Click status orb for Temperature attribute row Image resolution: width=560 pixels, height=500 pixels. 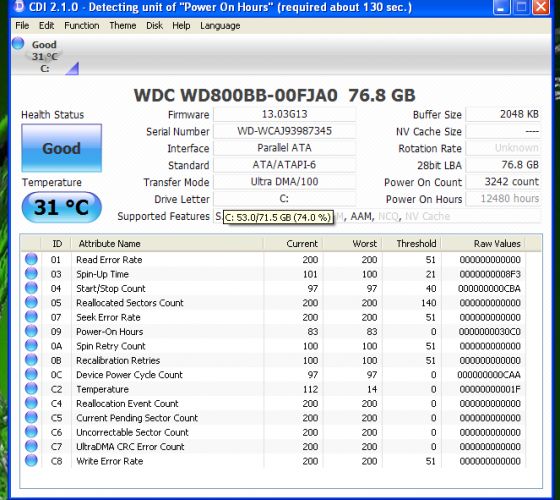click(x=31, y=389)
